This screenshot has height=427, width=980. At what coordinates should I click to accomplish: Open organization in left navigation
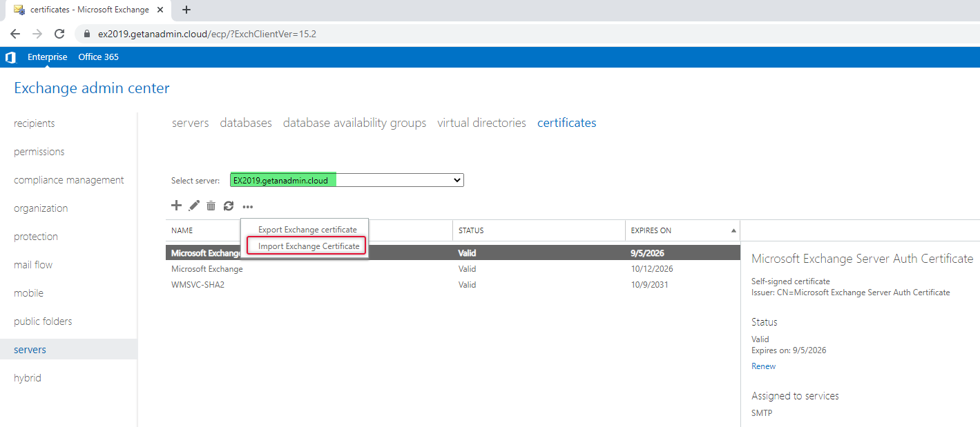coord(41,208)
